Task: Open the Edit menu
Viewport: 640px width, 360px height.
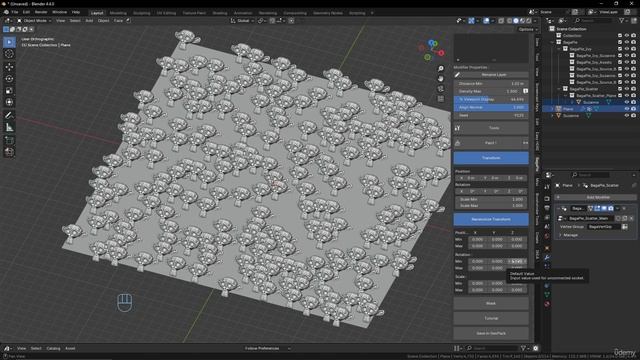Action: [26, 12]
